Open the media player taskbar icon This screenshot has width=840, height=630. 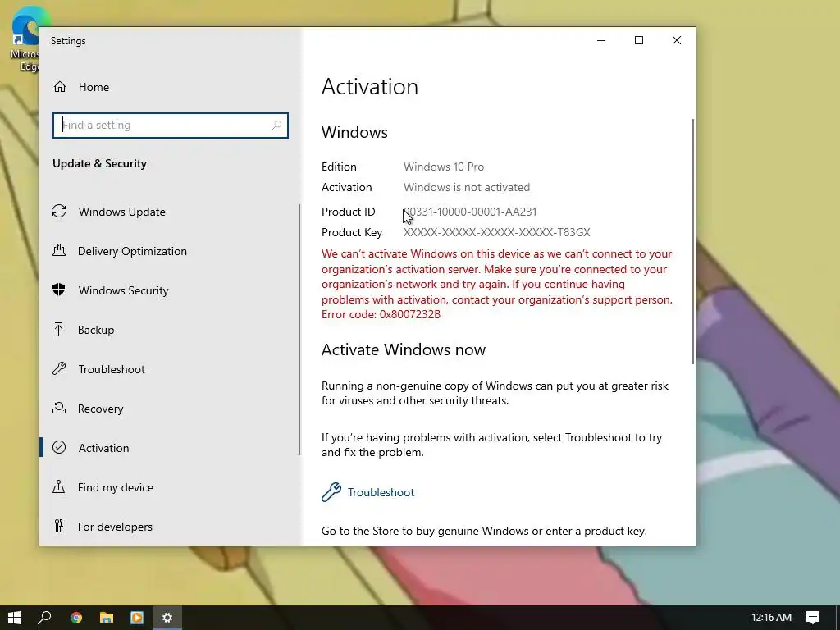click(137, 618)
